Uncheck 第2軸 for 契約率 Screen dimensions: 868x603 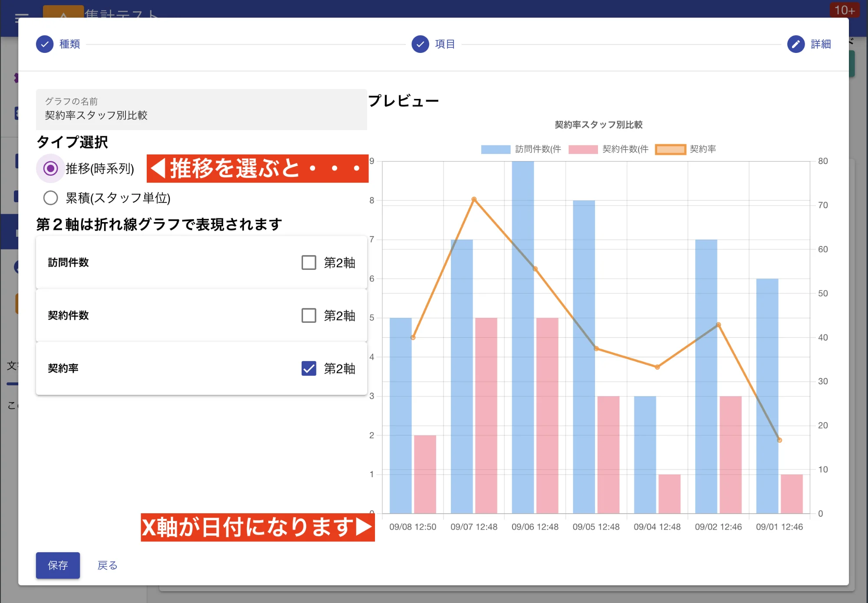coord(308,369)
